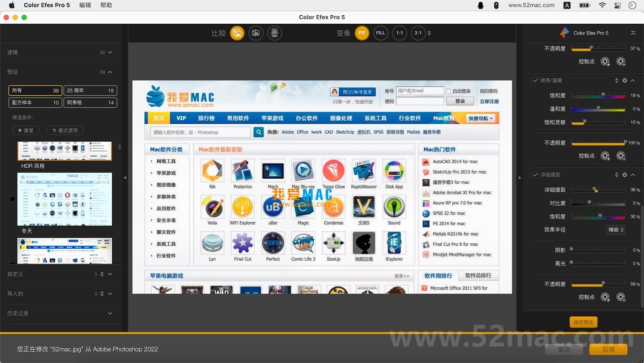The width and height of the screenshot is (644, 363).
Task: Delete the 明亮/温暖 filter with X icon
Action: (x=625, y=80)
